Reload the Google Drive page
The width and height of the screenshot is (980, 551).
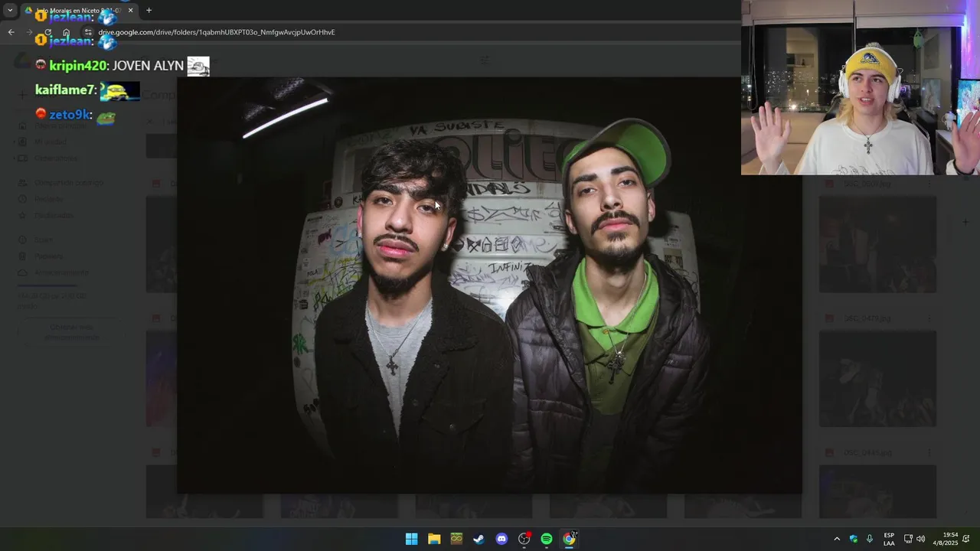[47, 32]
